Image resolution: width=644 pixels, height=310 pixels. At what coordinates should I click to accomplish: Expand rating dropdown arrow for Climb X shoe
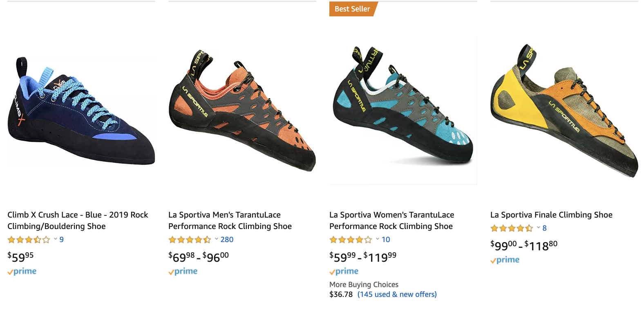click(x=56, y=239)
